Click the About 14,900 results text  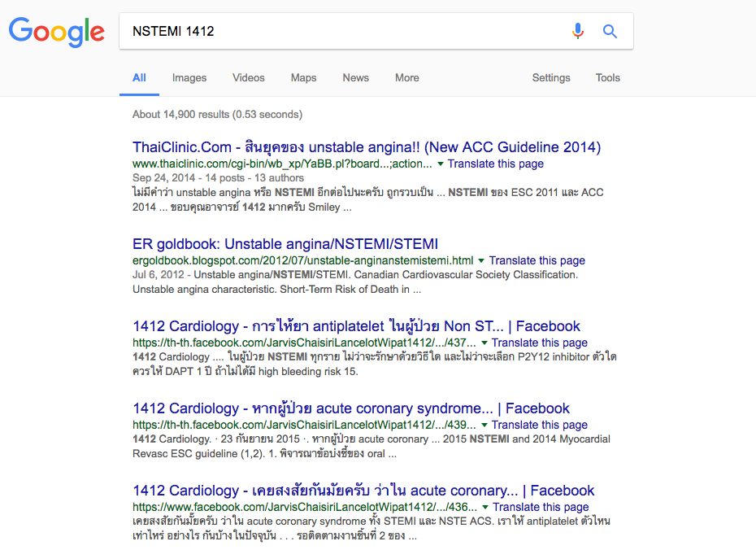pos(217,115)
